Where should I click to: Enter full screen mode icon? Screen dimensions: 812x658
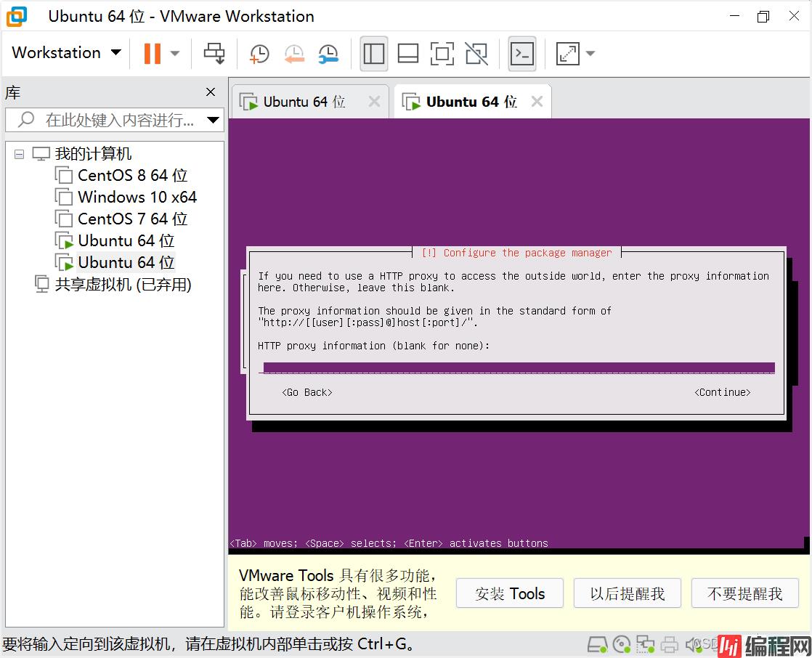pyautogui.click(x=442, y=53)
